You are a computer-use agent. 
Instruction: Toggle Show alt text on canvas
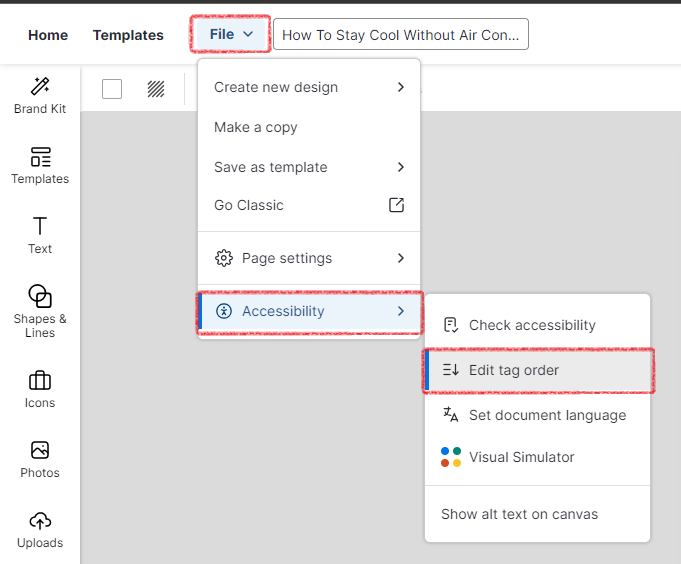[519, 514]
